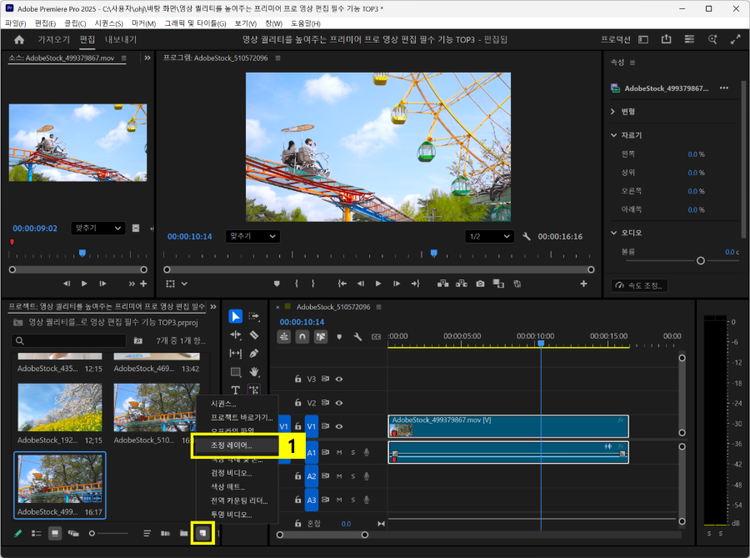This screenshot has width=750, height=558.
Task: Hide track V3 output with eye icon
Action: pyautogui.click(x=339, y=379)
